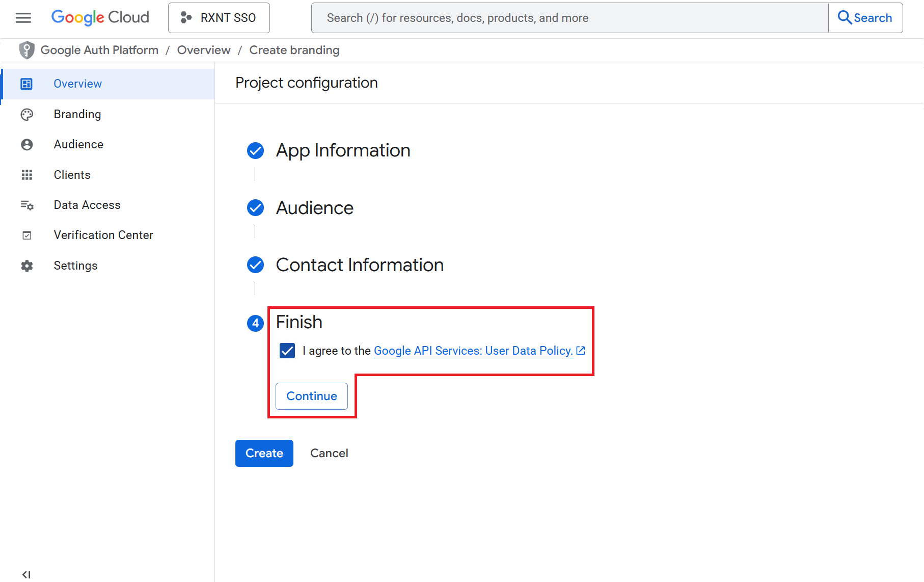Open the hamburger navigation menu
Screen dimensions: 924x582
point(23,18)
